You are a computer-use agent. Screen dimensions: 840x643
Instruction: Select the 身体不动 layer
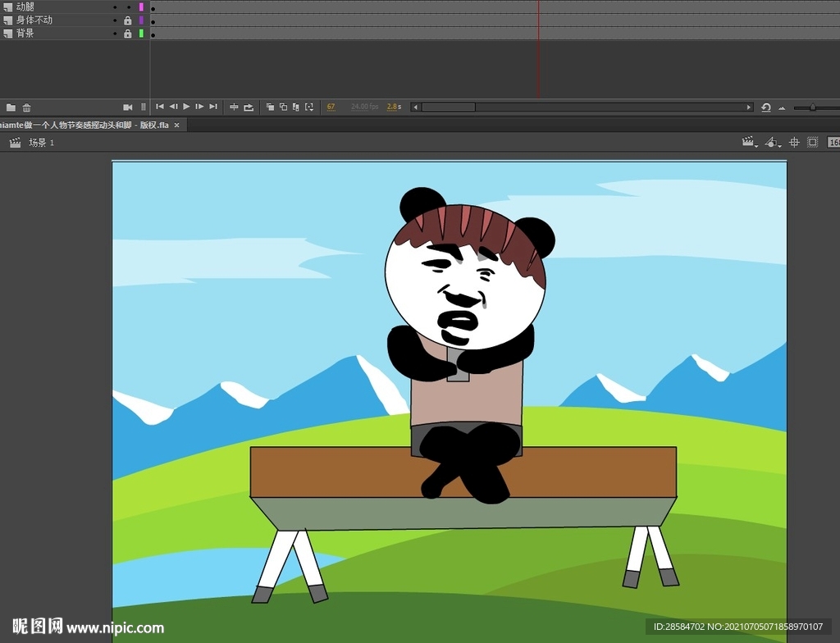click(x=34, y=20)
